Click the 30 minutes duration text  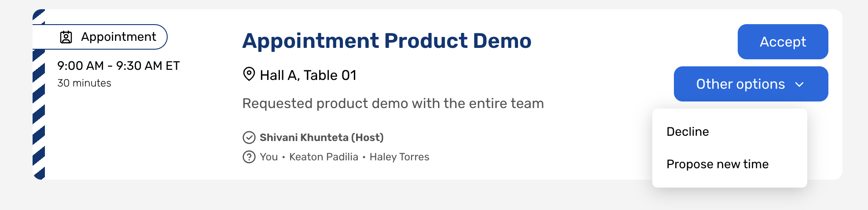[x=84, y=83]
